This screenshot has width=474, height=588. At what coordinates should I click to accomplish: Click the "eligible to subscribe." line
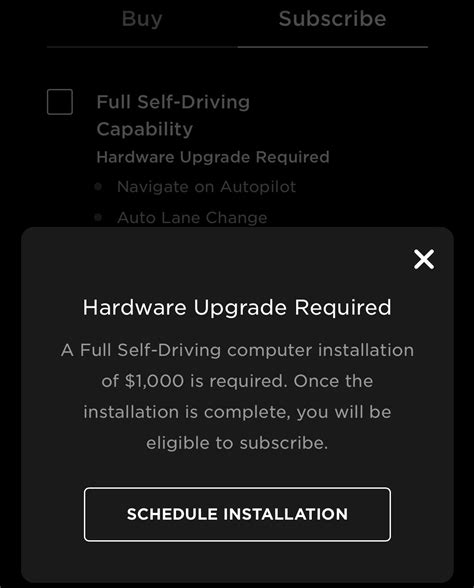click(x=237, y=443)
